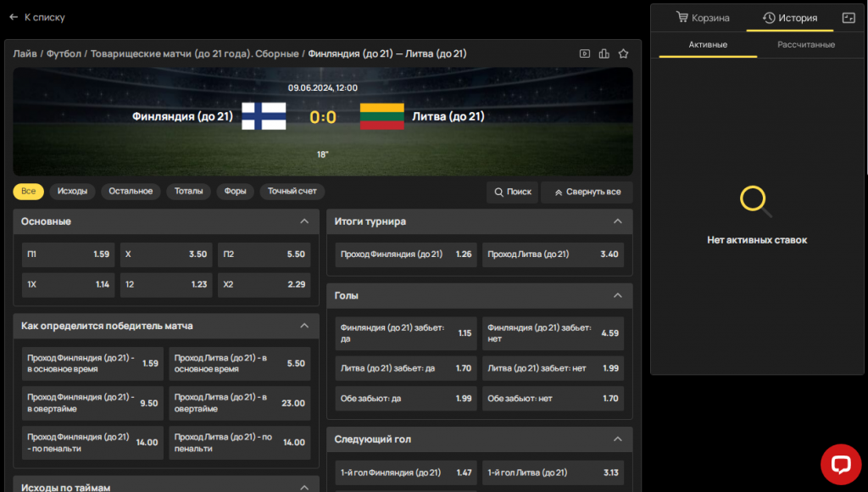The image size is (868, 492).
Task: Open the Поиск market search
Action: point(513,192)
